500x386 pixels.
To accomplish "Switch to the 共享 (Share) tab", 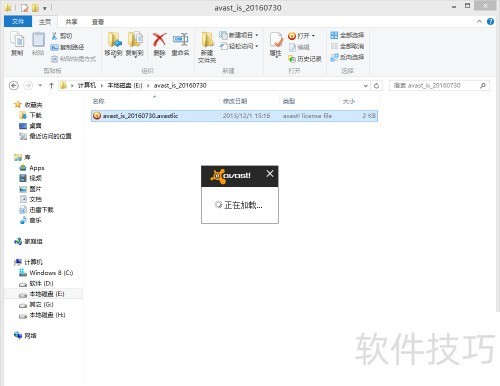I will pyautogui.click(x=71, y=22).
